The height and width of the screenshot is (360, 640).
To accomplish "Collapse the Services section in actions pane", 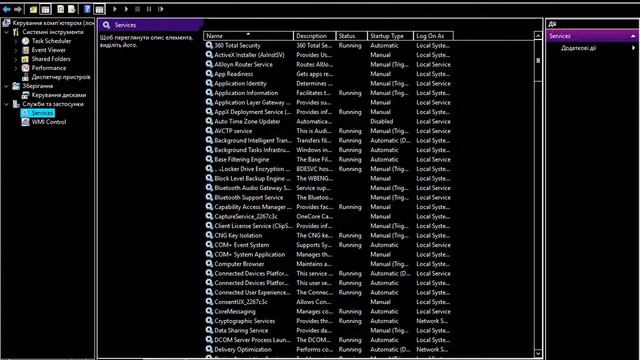I will point(633,36).
